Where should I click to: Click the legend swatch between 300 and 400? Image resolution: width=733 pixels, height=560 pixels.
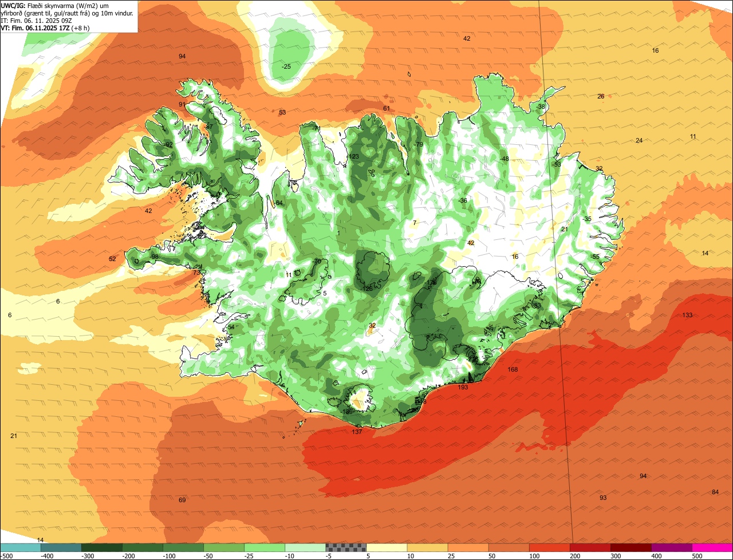click(631, 547)
